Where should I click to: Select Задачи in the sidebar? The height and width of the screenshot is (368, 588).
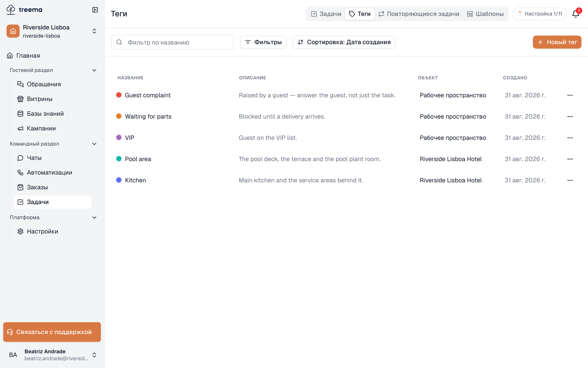pos(52,202)
